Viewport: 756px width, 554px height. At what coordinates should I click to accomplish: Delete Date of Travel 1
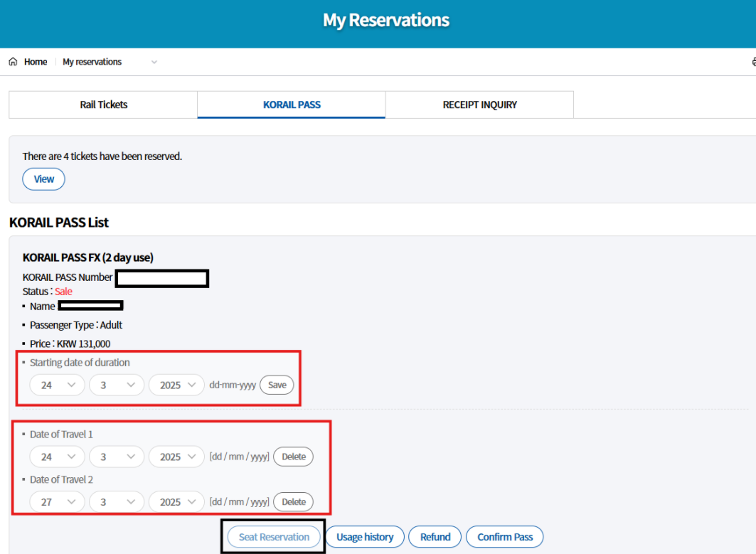(x=293, y=457)
